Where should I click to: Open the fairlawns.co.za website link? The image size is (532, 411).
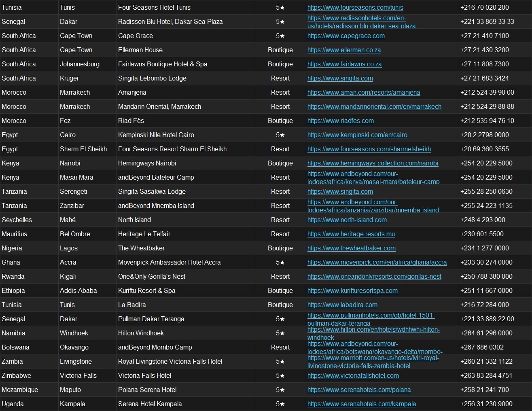344,64
